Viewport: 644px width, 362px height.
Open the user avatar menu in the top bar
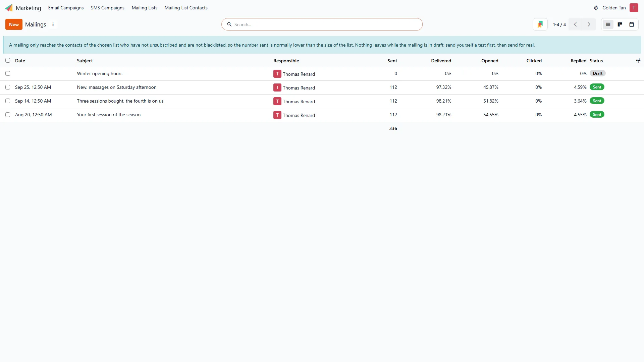(634, 8)
